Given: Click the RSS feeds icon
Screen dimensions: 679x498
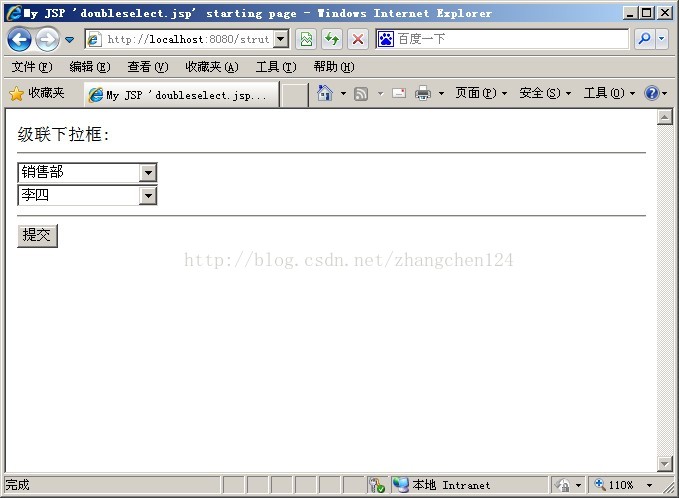Looking at the screenshot, I should 361,94.
